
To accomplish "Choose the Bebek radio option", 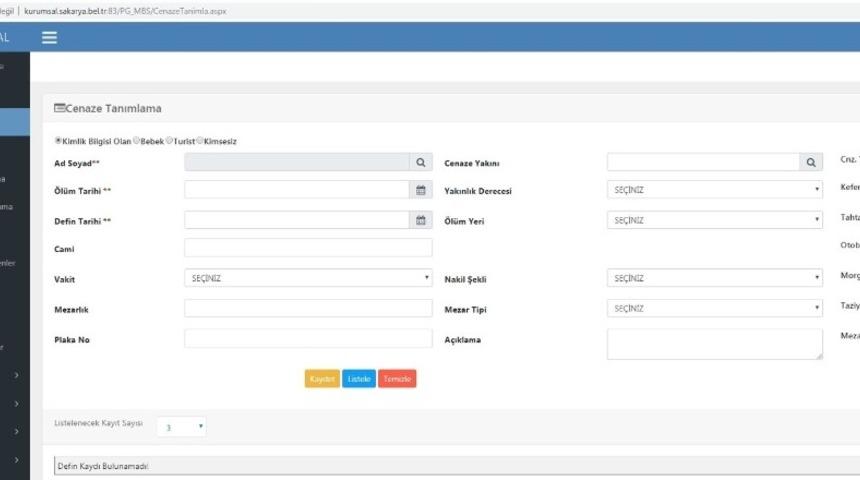I will 136,141.
